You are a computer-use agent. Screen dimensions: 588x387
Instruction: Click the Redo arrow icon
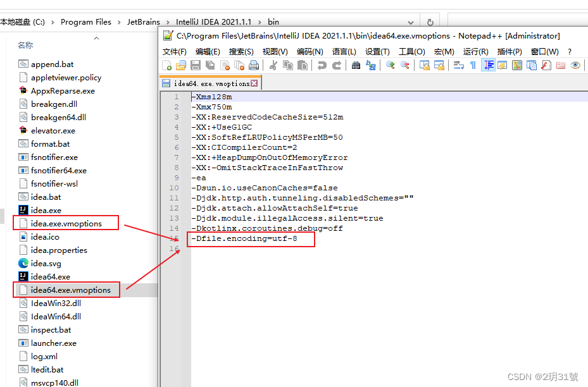click(336, 66)
